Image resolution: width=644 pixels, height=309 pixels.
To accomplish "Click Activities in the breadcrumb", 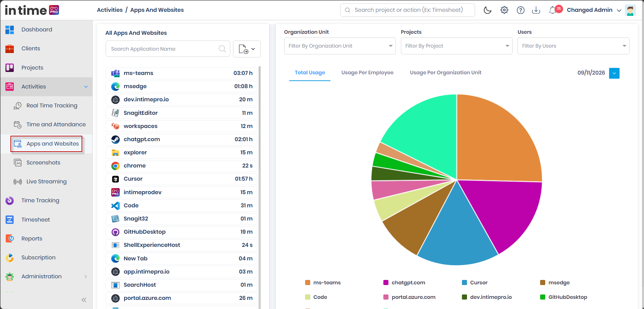I will pos(110,10).
